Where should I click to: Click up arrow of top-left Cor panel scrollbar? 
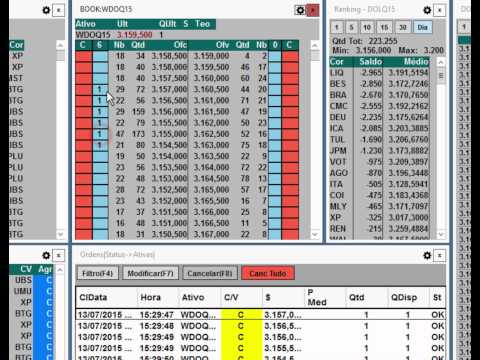pos(60,45)
